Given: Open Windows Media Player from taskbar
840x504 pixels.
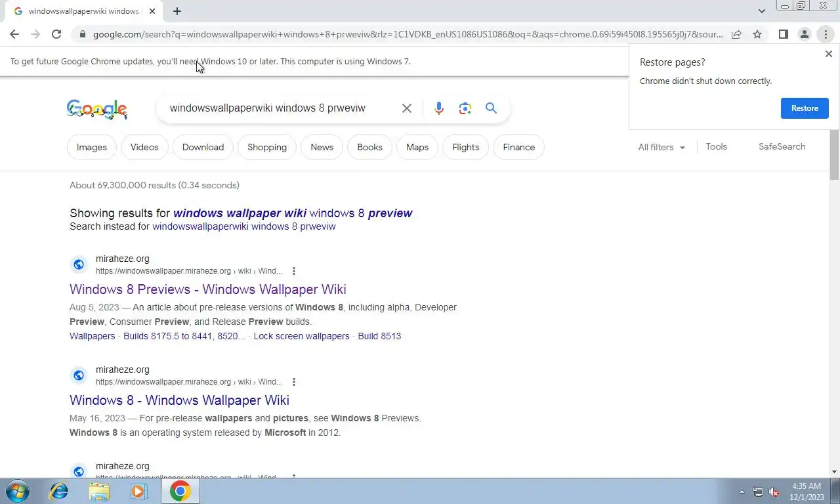Looking at the screenshot, I should pyautogui.click(x=138, y=491).
